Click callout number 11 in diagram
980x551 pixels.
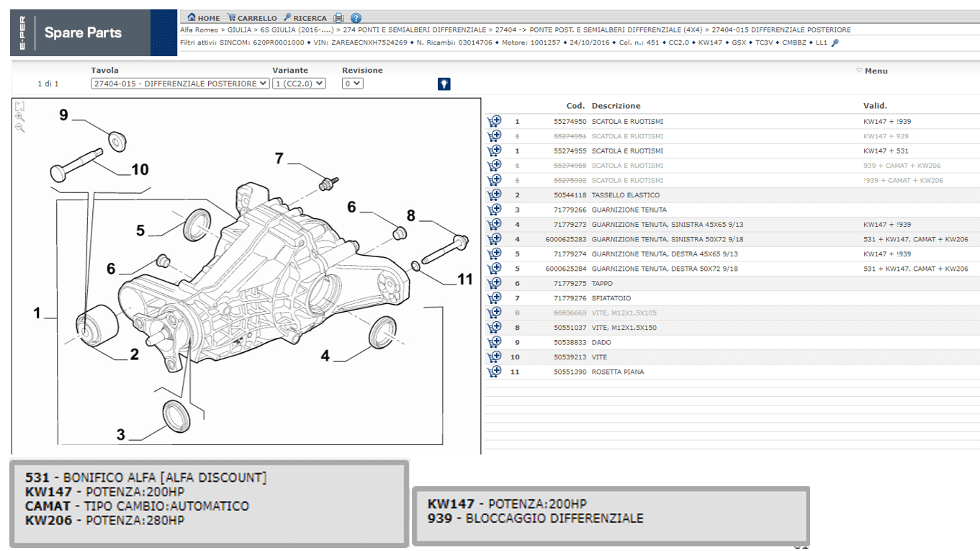pos(465,279)
